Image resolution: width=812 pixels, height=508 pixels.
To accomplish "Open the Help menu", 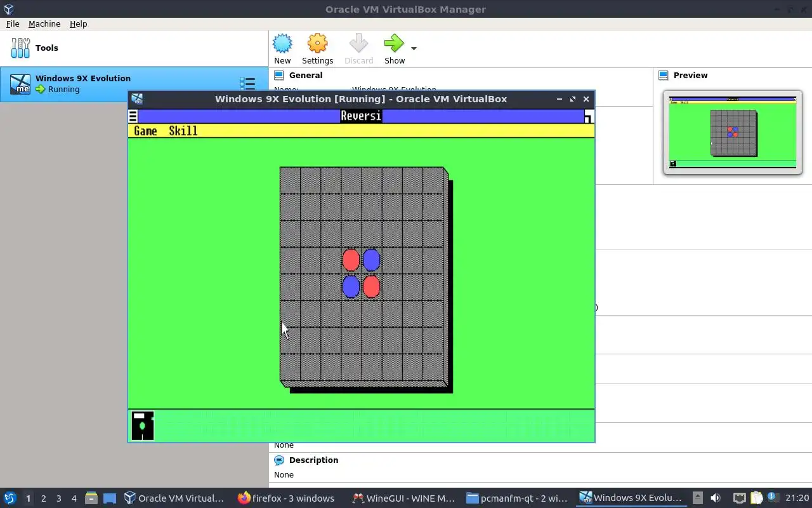I will point(78,23).
